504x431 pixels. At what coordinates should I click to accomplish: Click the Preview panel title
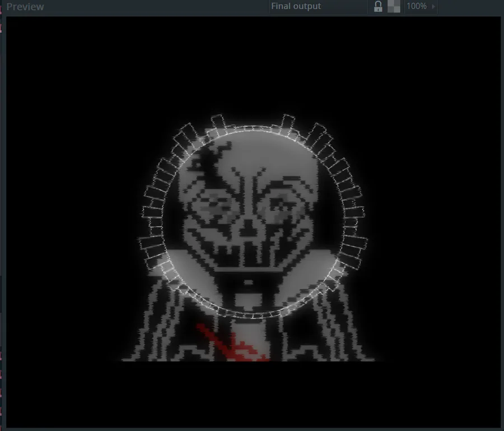25,7
